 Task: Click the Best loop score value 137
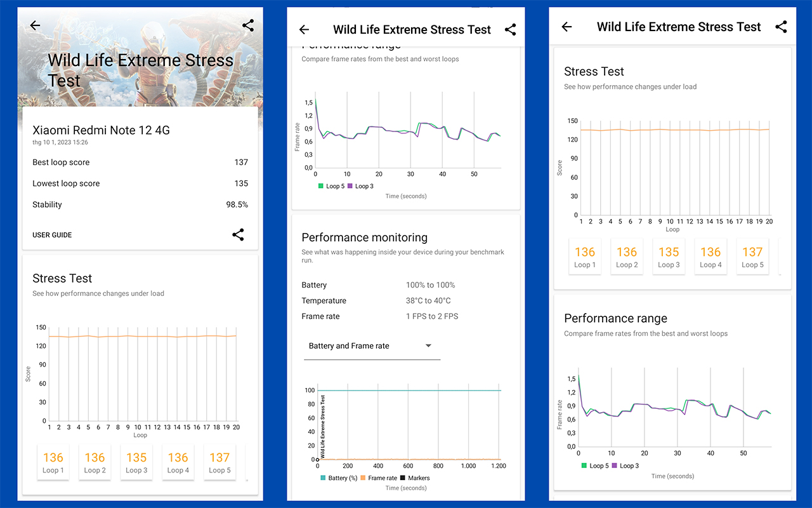click(241, 163)
